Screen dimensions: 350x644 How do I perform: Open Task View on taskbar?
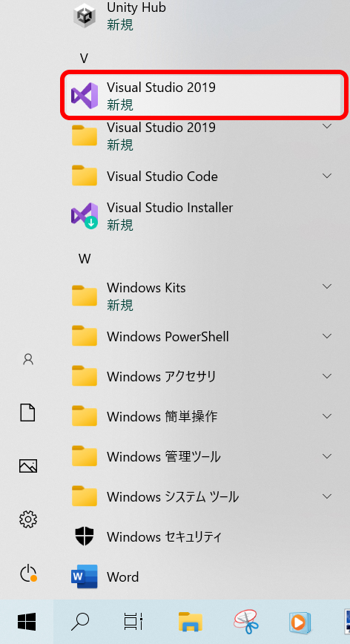coord(133,622)
